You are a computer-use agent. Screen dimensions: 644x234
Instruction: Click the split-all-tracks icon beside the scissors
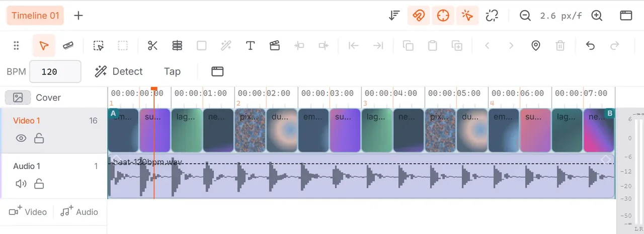(x=177, y=46)
